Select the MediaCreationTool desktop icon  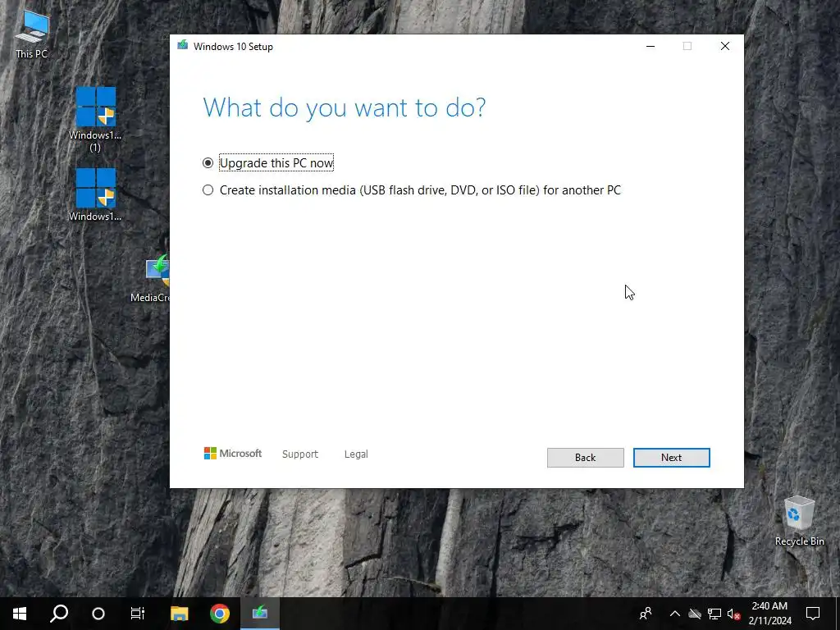pos(151,279)
